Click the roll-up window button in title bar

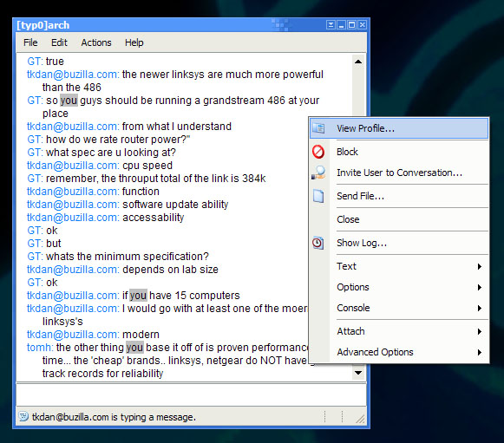tap(331, 25)
